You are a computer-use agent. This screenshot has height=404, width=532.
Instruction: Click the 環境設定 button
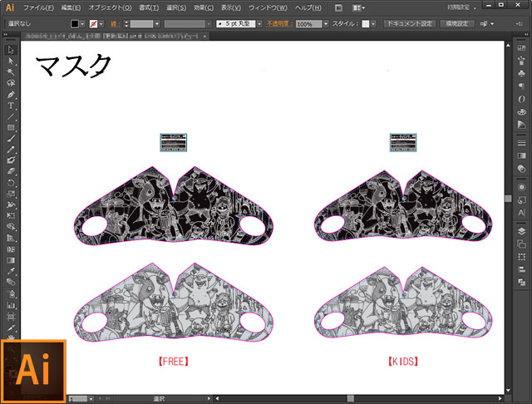[457, 24]
